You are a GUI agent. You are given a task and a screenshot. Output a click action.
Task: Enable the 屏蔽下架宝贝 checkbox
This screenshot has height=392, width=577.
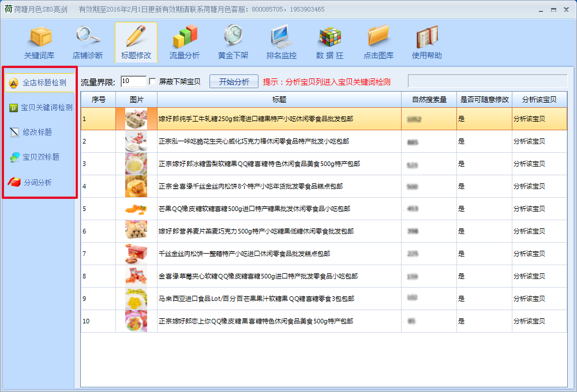point(152,81)
